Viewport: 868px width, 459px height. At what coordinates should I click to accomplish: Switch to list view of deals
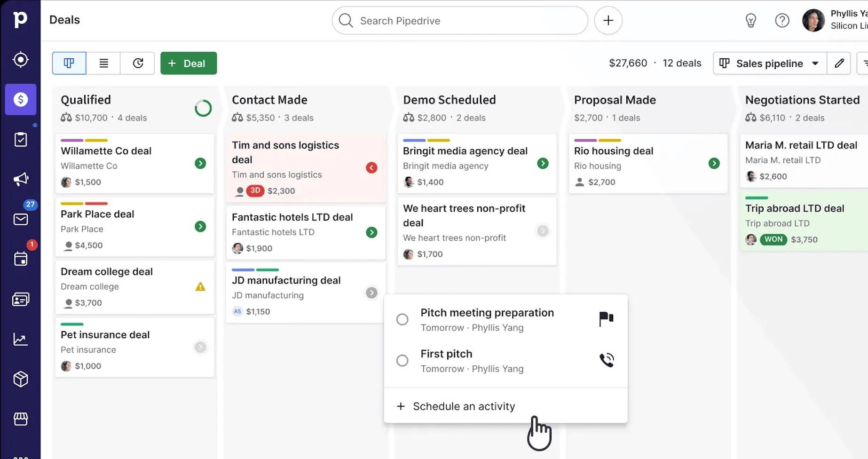pos(103,63)
